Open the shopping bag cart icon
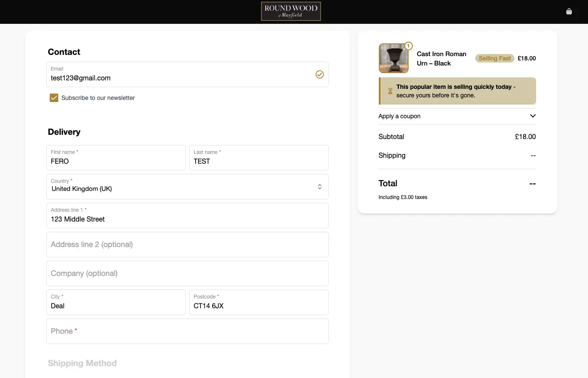Viewport: 588px width, 378px height. pyautogui.click(x=569, y=11)
